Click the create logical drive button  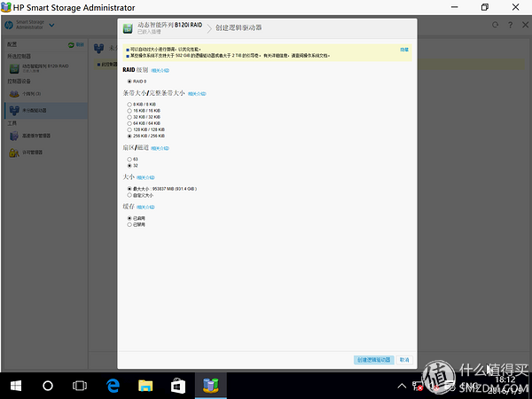pyautogui.click(x=373, y=360)
